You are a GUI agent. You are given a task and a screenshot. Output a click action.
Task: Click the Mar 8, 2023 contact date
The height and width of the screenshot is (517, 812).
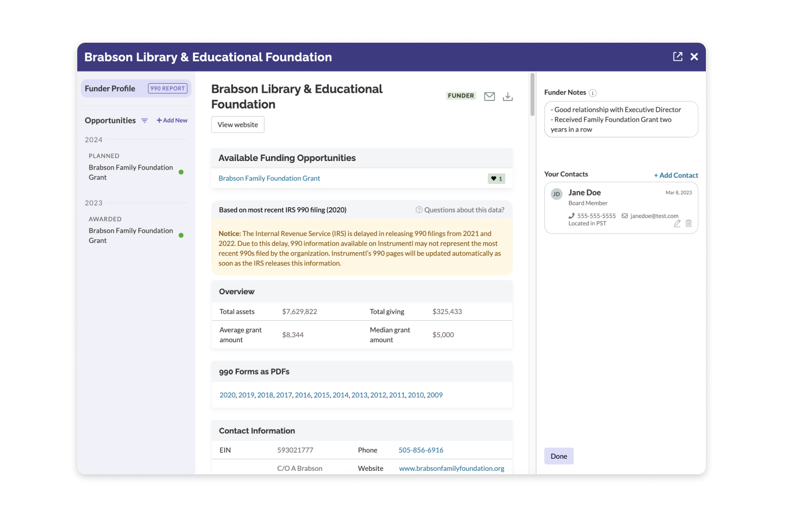679,193
